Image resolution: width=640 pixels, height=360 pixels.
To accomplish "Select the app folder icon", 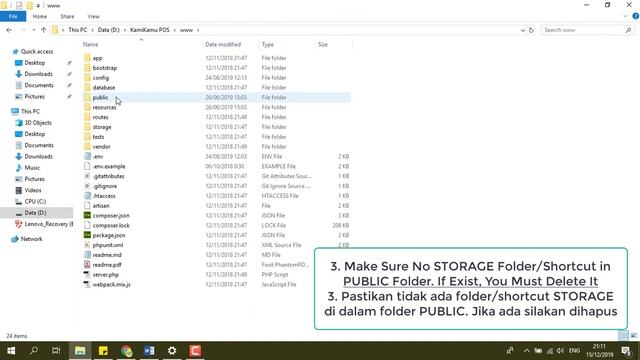I will [87, 58].
